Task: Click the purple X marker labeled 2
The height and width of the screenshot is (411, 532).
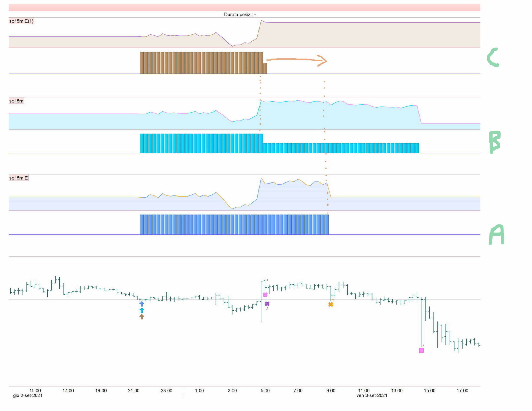Action: pyautogui.click(x=267, y=304)
